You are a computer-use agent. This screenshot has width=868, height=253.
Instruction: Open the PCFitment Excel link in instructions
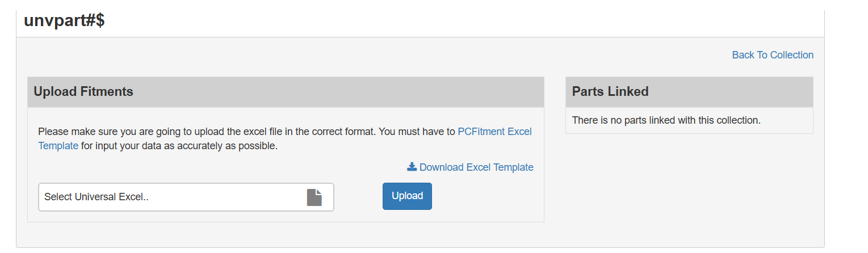pyautogui.click(x=494, y=132)
